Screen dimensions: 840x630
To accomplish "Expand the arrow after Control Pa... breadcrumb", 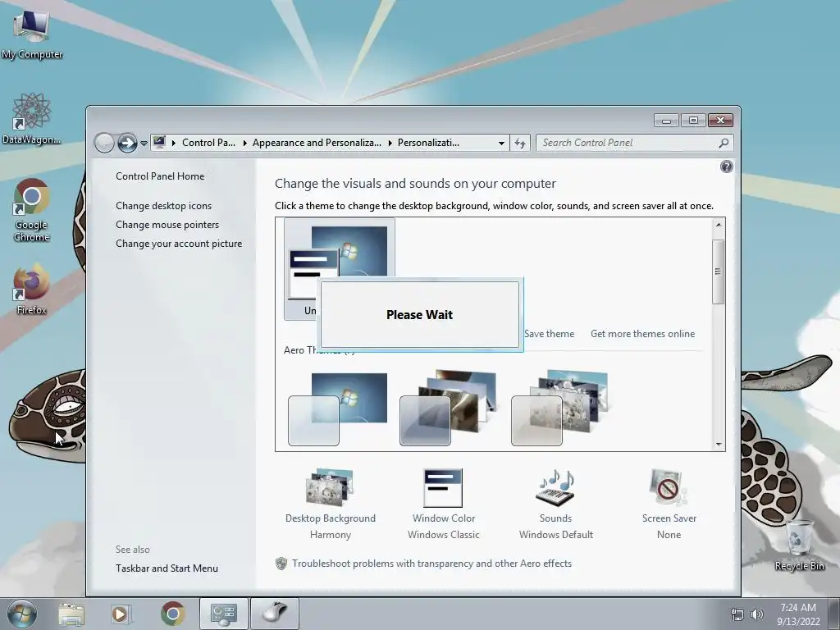I will [x=244, y=143].
